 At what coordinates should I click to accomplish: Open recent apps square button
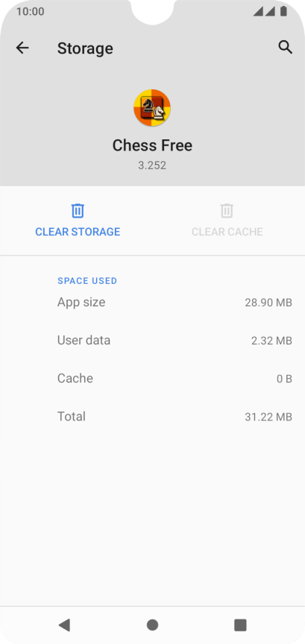tap(240, 625)
